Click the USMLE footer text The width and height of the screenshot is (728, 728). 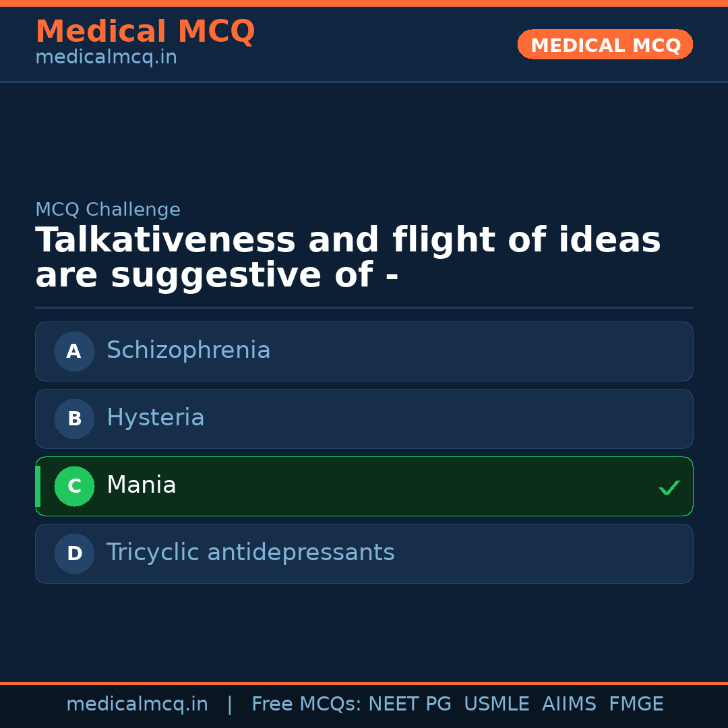pyautogui.click(x=496, y=704)
